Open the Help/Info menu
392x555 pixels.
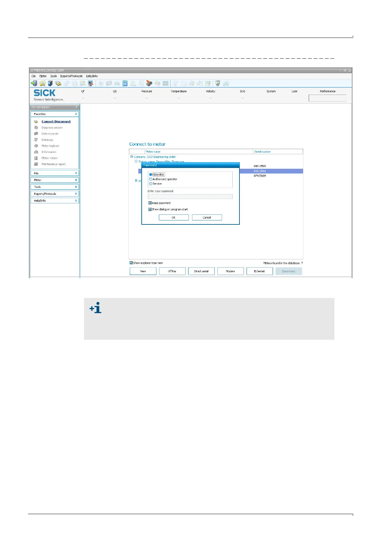tap(92, 76)
